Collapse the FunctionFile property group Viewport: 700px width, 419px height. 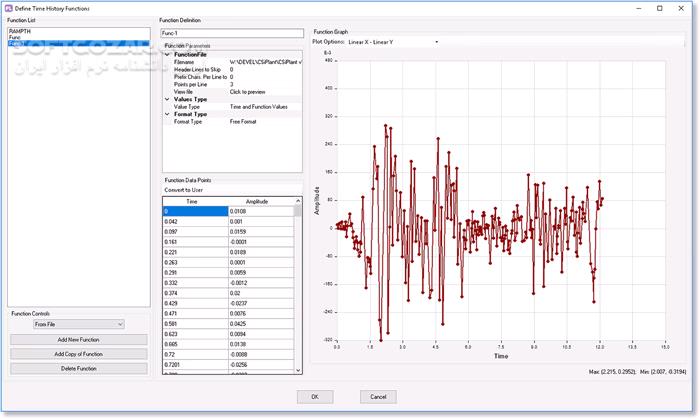tap(167, 54)
